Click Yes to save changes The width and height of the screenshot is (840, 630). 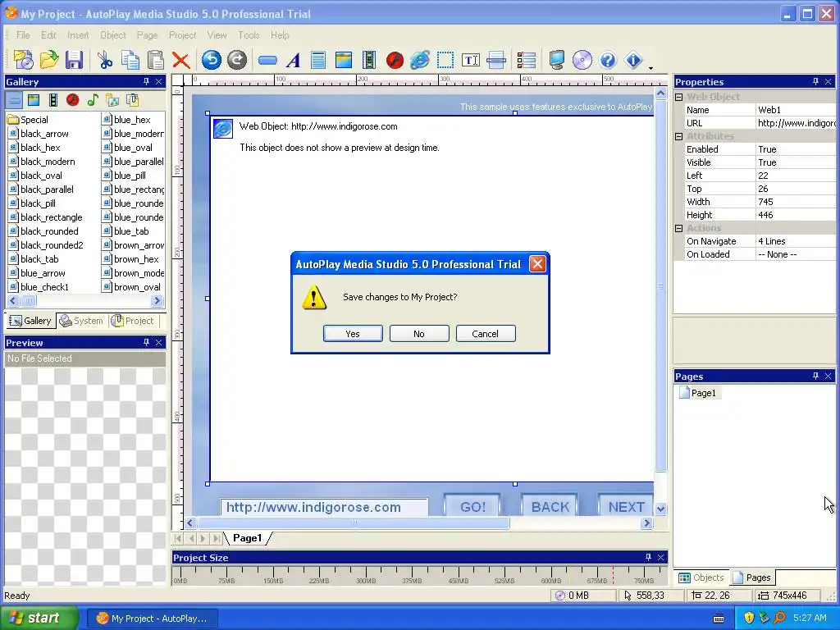pyautogui.click(x=353, y=333)
